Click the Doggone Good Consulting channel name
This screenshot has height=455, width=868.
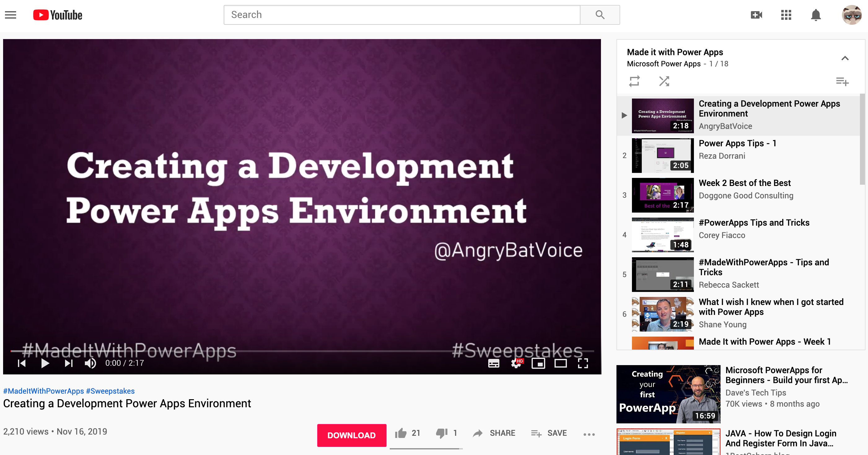[746, 196]
